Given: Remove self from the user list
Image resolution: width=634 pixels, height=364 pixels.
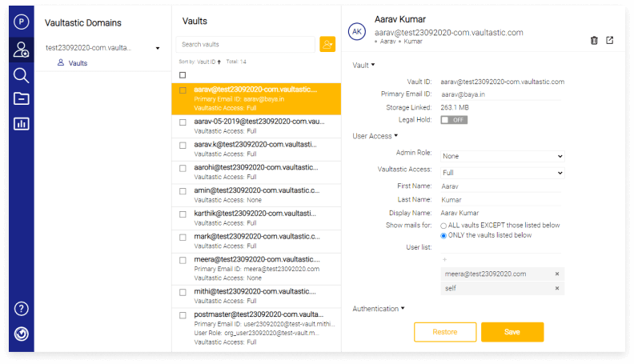Looking at the screenshot, I should (x=557, y=288).
